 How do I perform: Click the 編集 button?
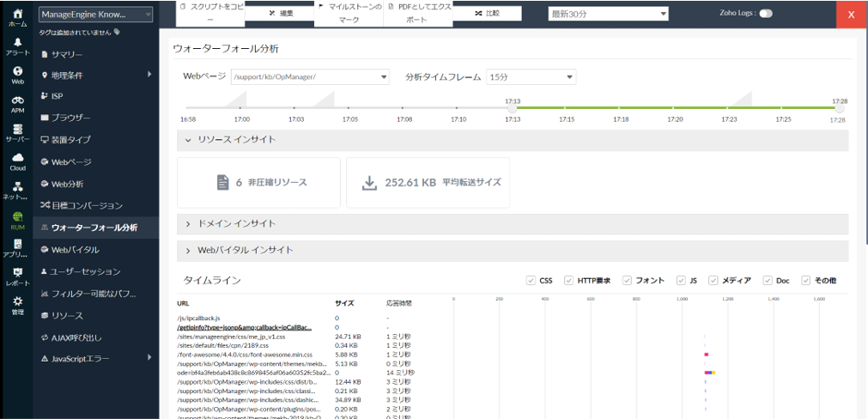(280, 13)
